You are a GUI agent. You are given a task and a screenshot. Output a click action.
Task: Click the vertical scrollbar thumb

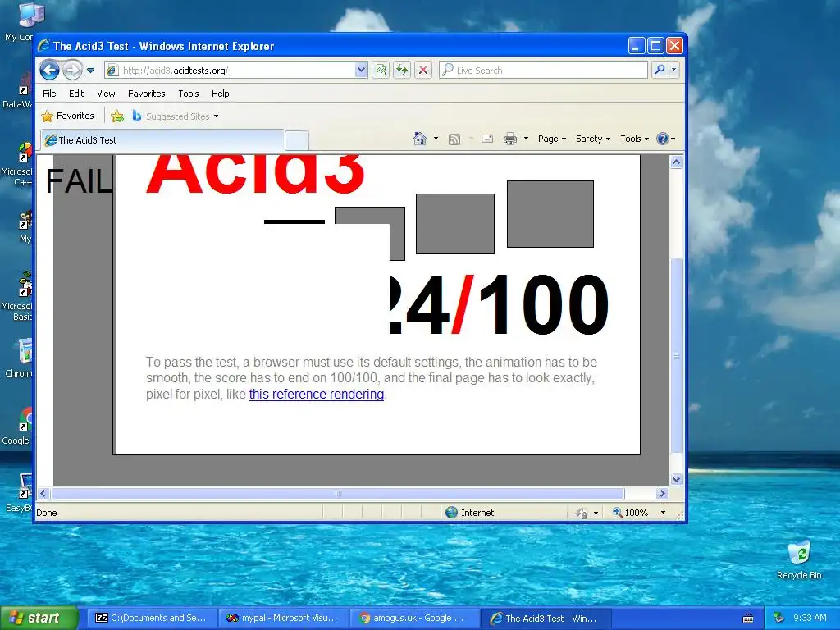tap(676, 356)
